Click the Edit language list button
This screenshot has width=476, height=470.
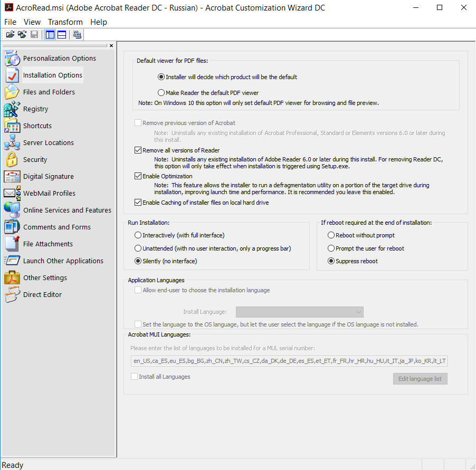[420, 379]
